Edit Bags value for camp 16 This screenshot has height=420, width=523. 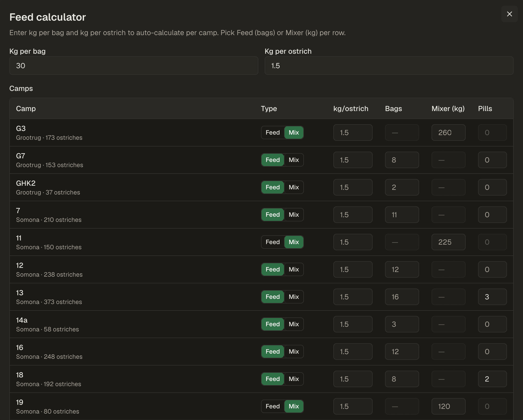pyautogui.click(x=402, y=352)
